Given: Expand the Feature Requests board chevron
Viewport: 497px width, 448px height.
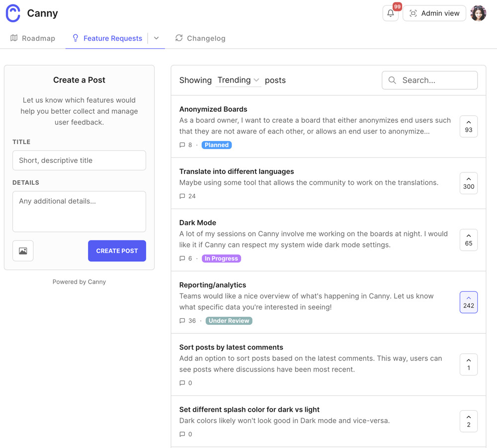Looking at the screenshot, I should click(x=156, y=38).
